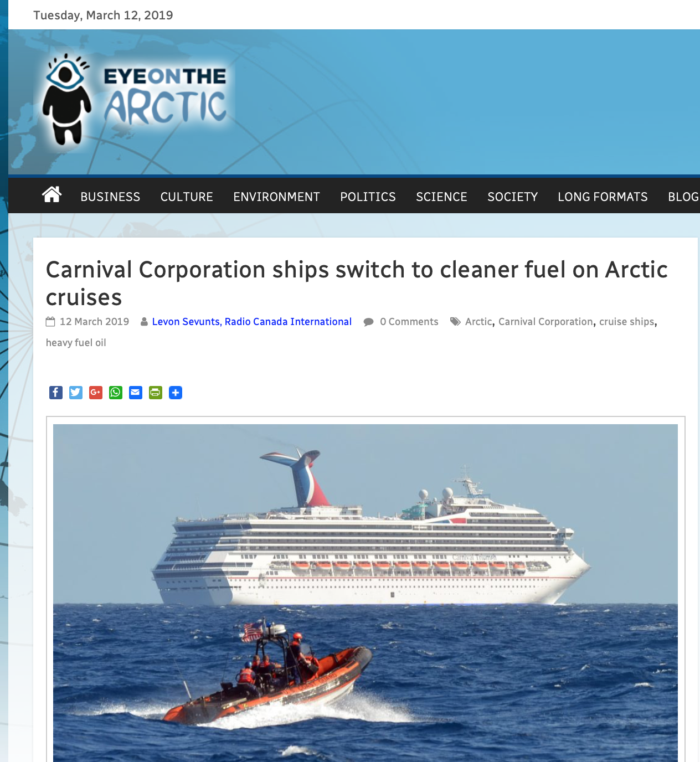
Task: Click the home icon in the navigation bar
Action: (x=52, y=195)
